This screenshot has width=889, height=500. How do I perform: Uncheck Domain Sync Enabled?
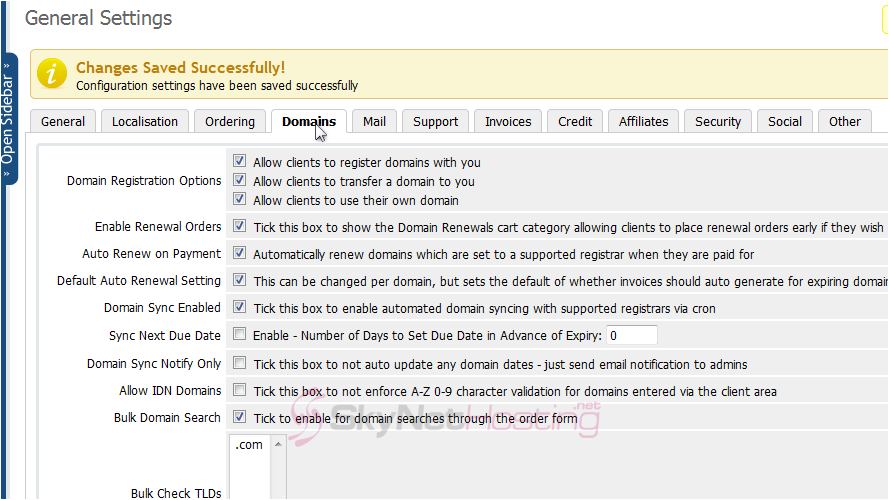(239, 307)
